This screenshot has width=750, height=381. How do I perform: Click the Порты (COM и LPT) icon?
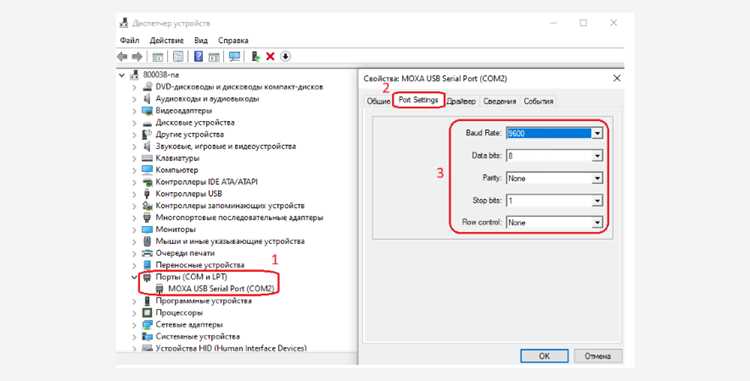pyautogui.click(x=147, y=277)
